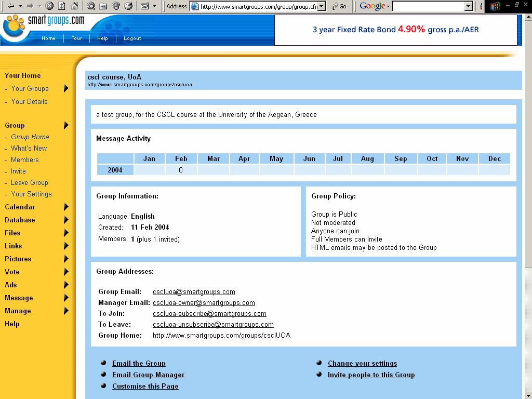This screenshot has width=532, height=399.
Task: Expand the Your Groups submenu arrow
Action: click(66, 88)
